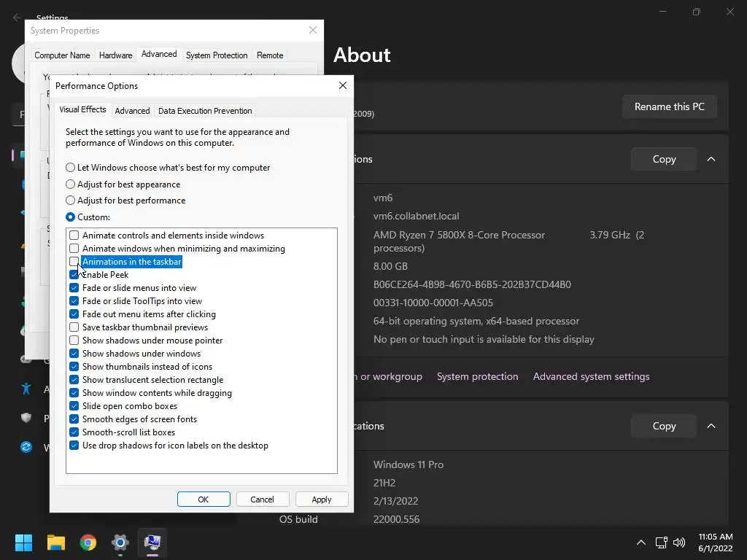Select Adjust for best appearance
Screen dimensions: 747x560
[71, 184]
